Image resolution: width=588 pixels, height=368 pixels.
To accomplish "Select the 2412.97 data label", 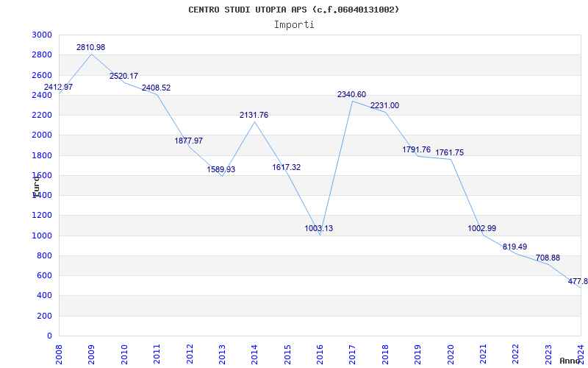I will click(x=59, y=87).
